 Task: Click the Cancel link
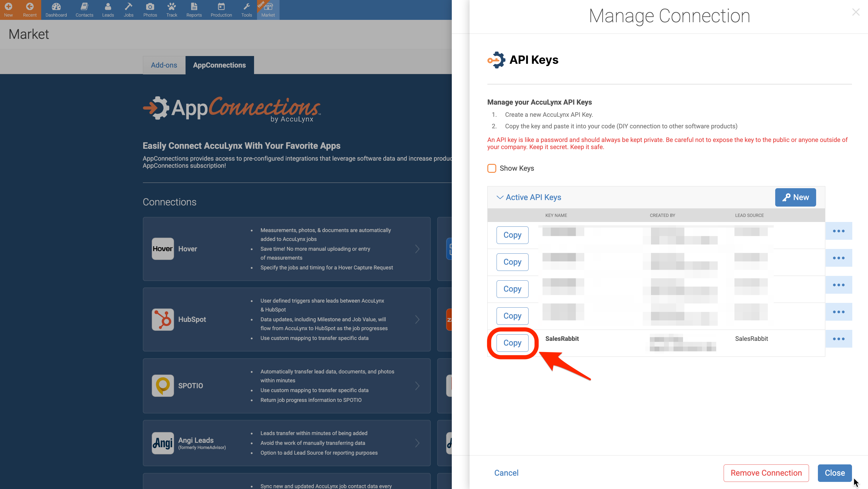pyautogui.click(x=506, y=473)
